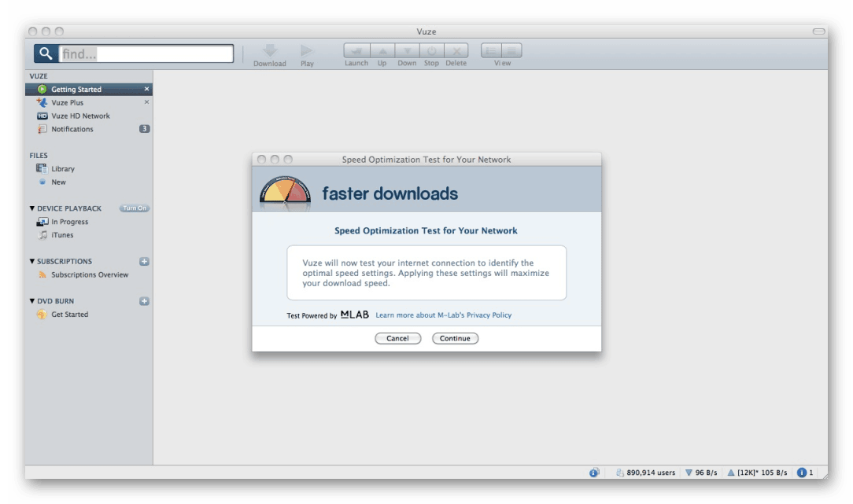Screen dimensions: 853x504
Task: Click the blue alert icon in status bar
Action: pos(801,473)
